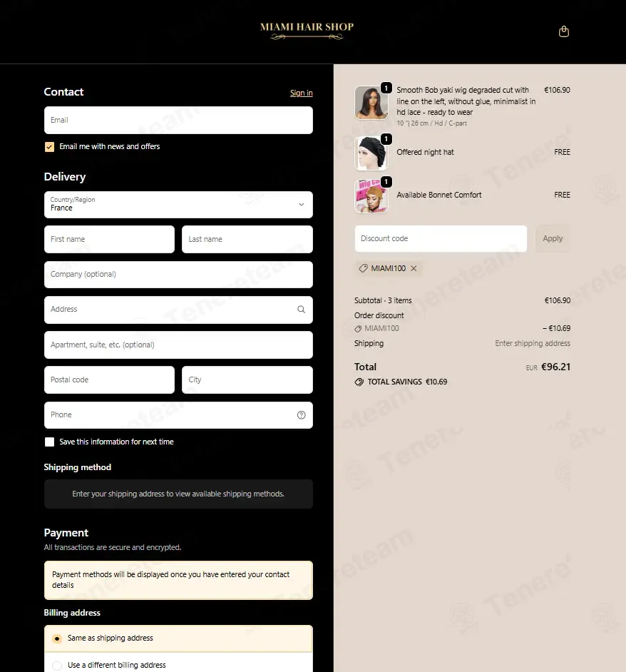
Task: Open the shopping bag cart icon
Action: pyautogui.click(x=564, y=31)
